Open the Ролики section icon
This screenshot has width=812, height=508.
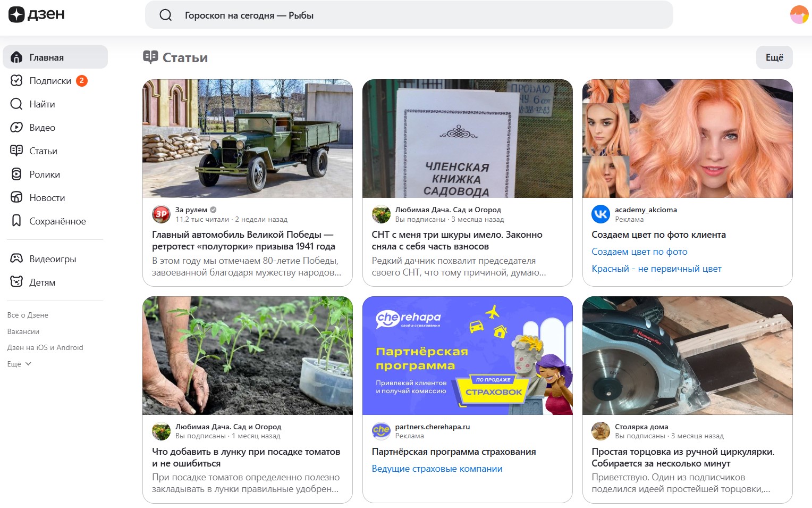pyautogui.click(x=16, y=174)
